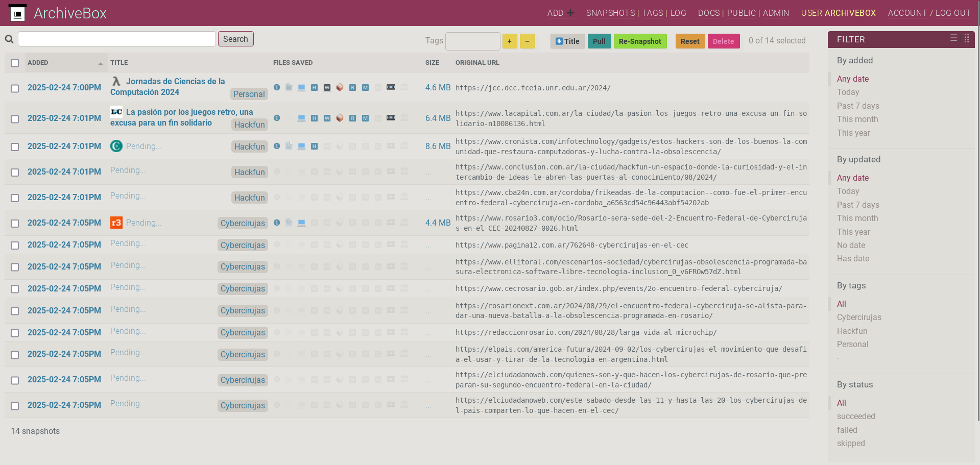Click the orange Reset button
Image resolution: width=980 pixels, height=465 pixels.
point(690,41)
